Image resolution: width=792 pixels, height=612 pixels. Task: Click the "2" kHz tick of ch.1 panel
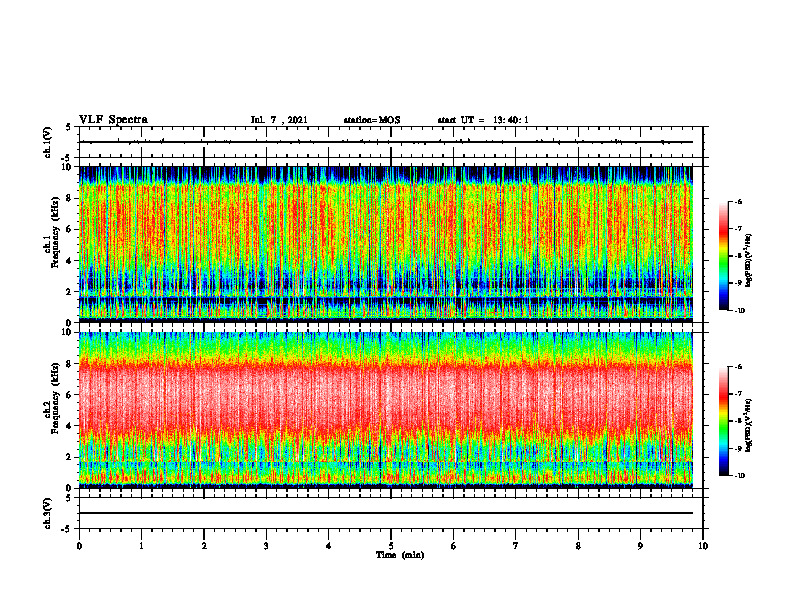(x=70, y=291)
